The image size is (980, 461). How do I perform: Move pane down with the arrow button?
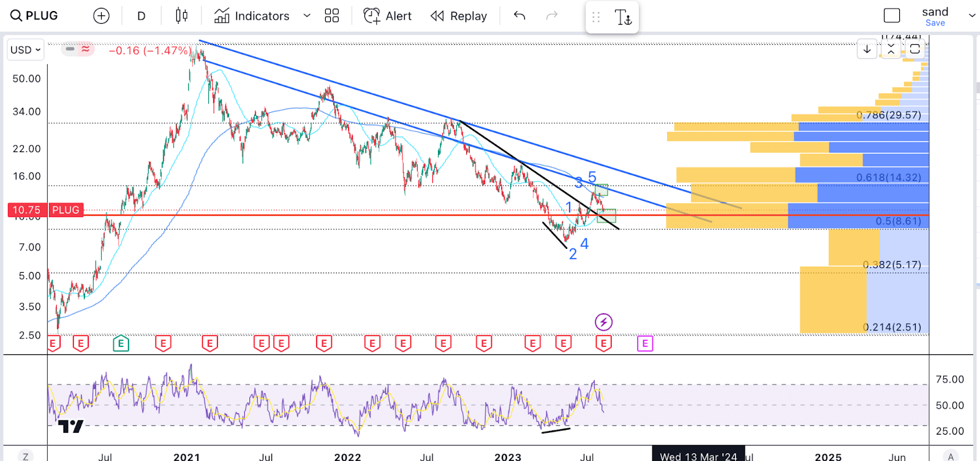point(867,49)
